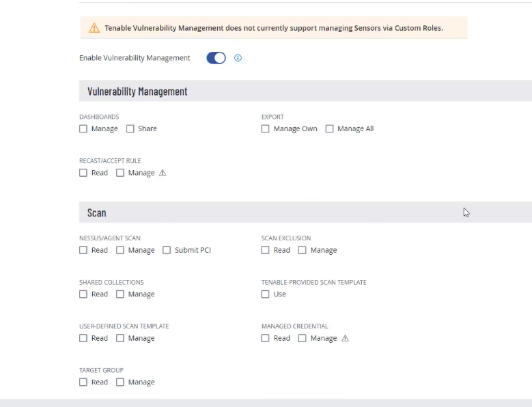The image size is (532, 407).
Task: Check Use for Tenable-Provided Scan Template
Action: 266,294
